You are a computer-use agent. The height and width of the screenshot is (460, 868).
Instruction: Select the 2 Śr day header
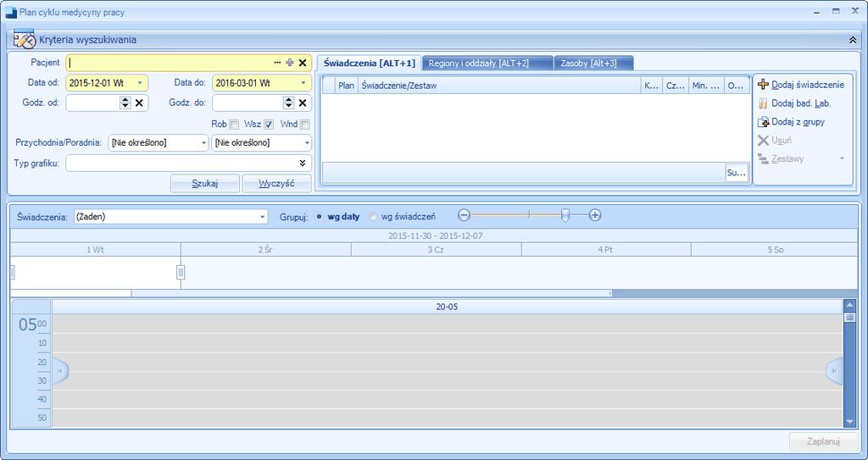point(265,250)
